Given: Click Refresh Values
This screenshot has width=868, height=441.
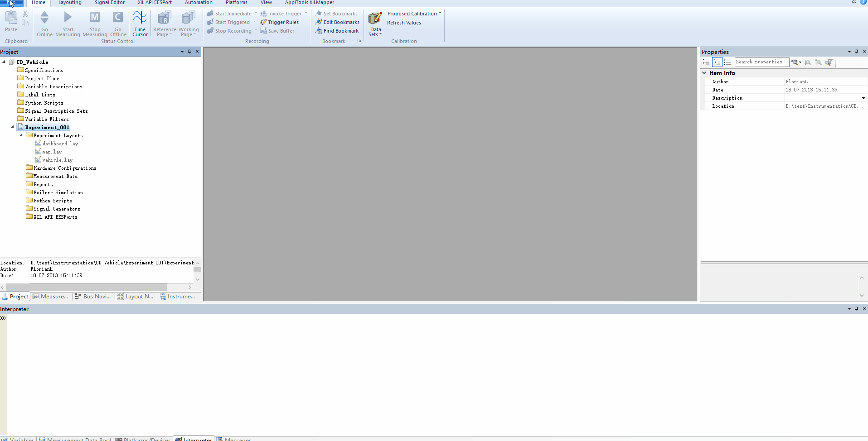Looking at the screenshot, I should click(404, 23).
